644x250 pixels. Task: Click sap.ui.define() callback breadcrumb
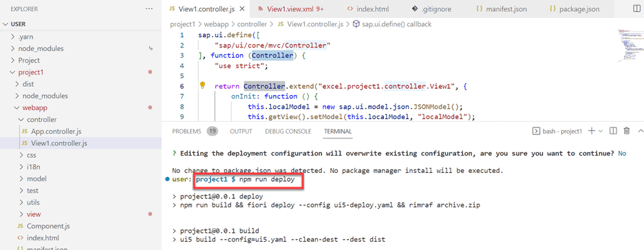pos(397,24)
